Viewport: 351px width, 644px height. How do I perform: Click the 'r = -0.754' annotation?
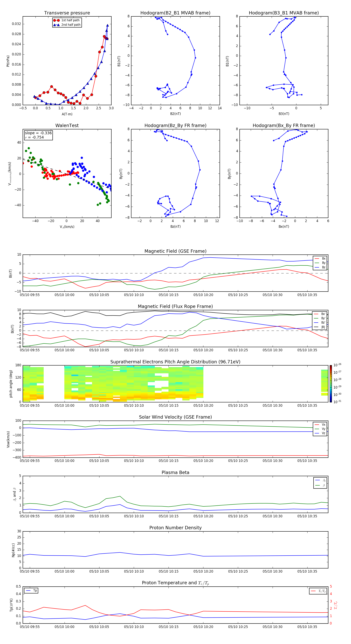pyautogui.click(x=35, y=137)
